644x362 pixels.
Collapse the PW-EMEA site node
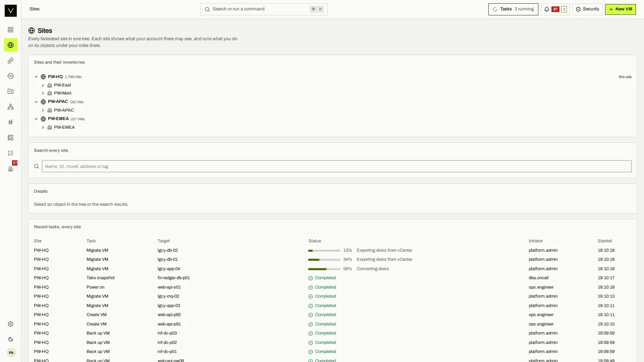(x=36, y=119)
